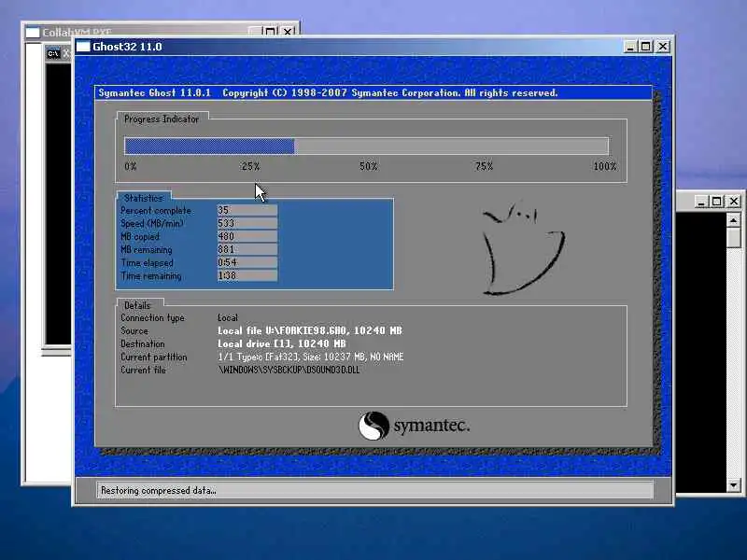
Task: Click the scroll down arrow in right console window
Action: (734, 485)
